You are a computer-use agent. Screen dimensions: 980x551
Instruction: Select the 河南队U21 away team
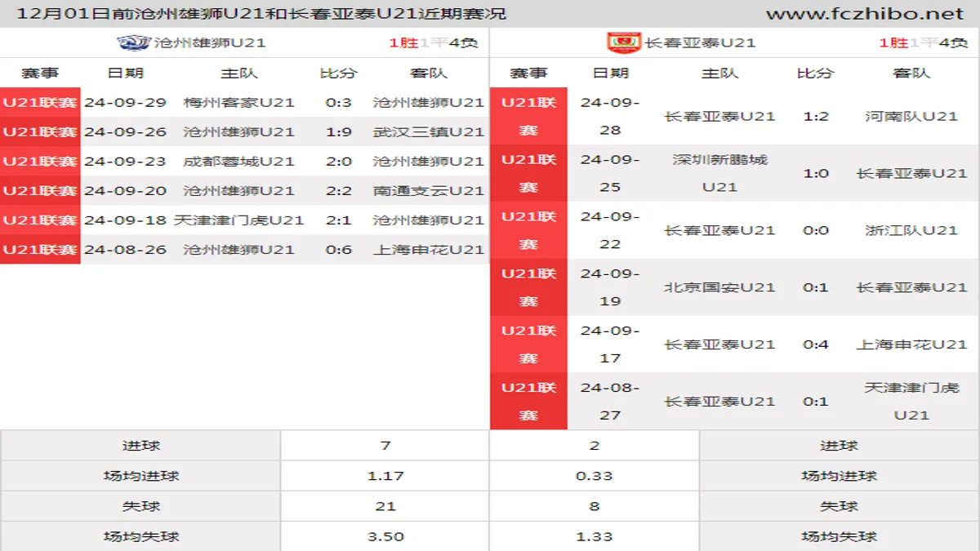[911, 116]
